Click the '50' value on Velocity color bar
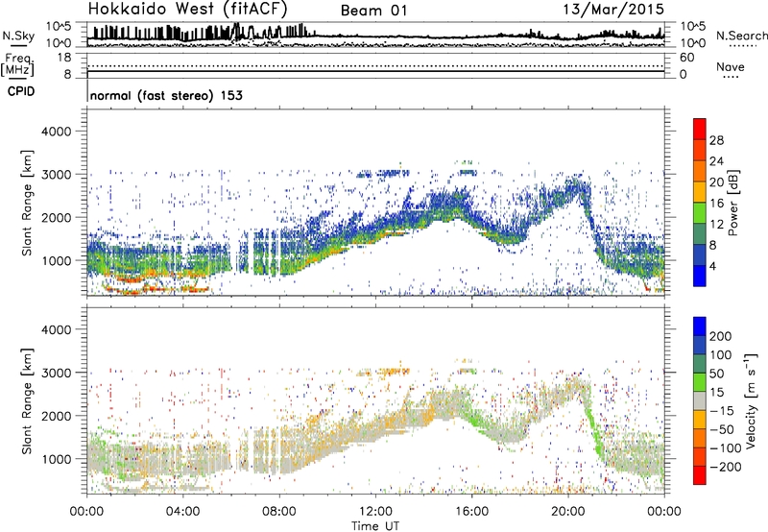This screenshot has height=532, width=768. pyautogui.click(x=717, y=374)
